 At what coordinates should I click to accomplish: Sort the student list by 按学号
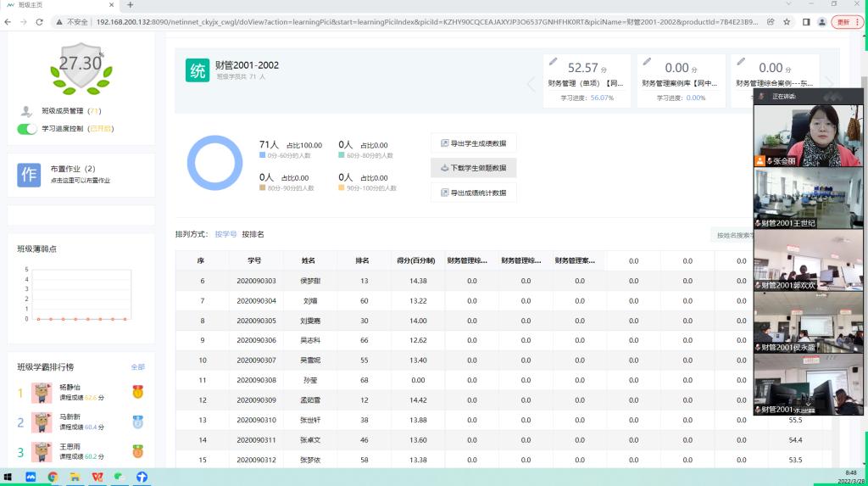click(x=225, y=234)
